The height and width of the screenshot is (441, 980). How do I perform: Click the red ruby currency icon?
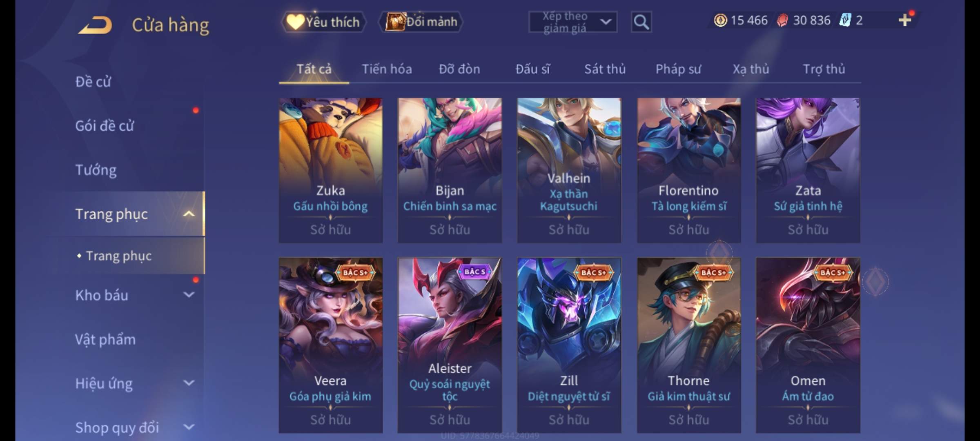pyautogui.click(x=782, y=20)
